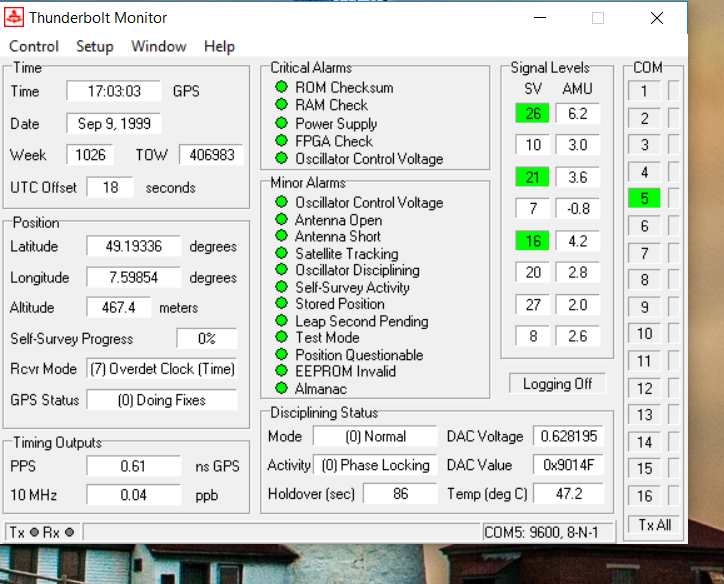Click the RAM Check alarm indicator

pyautogui.click(x=281, y=104)
